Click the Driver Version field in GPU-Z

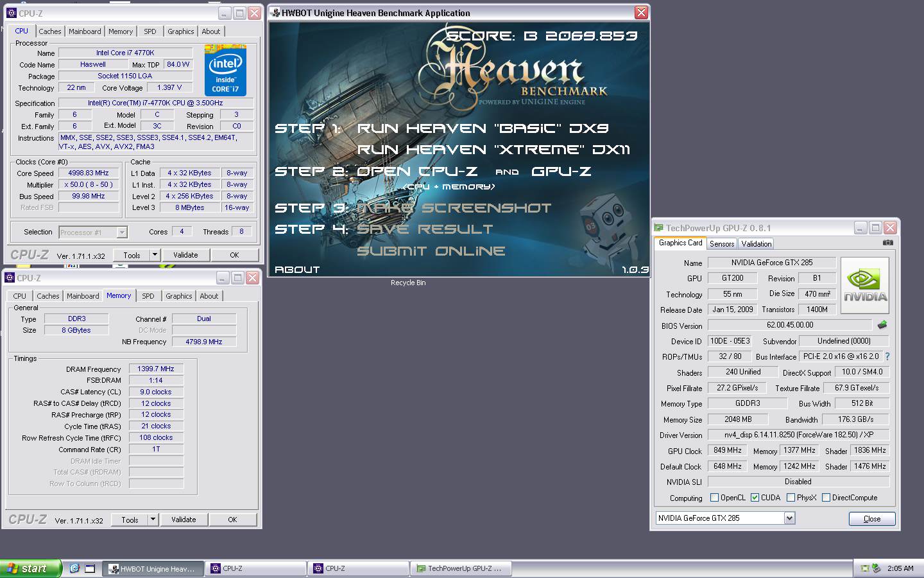pos(799,435)
